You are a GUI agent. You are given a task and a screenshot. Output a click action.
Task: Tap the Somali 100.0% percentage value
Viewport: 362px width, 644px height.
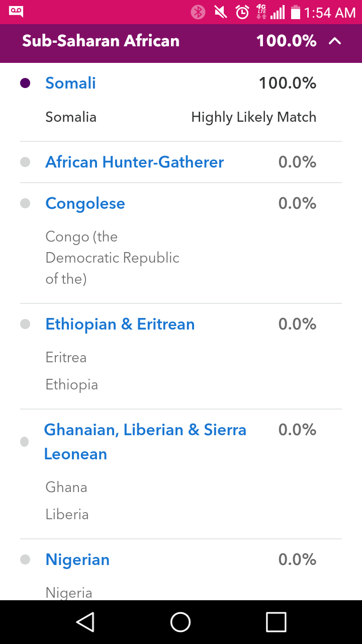point(287,83)
